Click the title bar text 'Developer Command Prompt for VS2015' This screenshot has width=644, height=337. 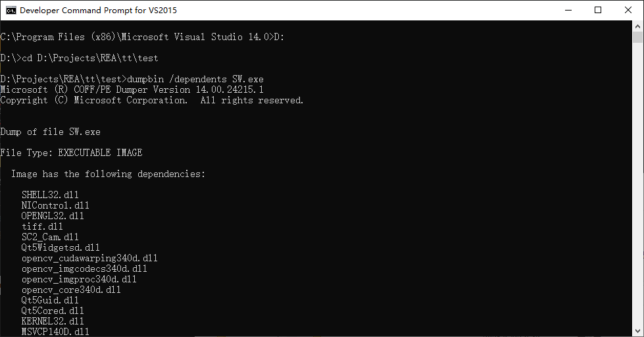98,11
